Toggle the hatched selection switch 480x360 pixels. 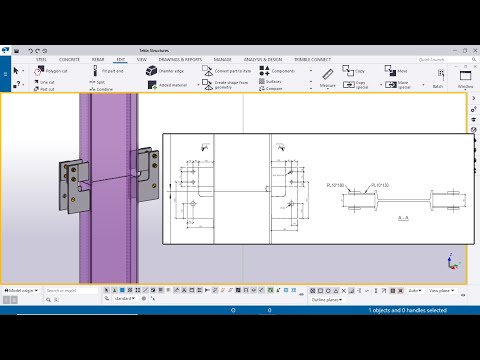tap(130, 290)
